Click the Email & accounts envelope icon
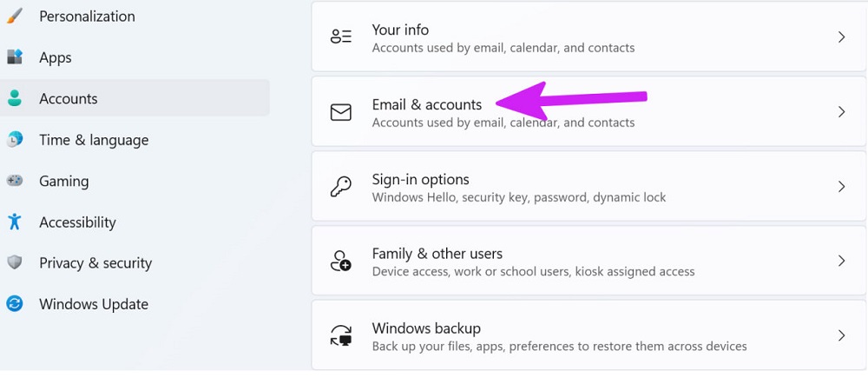Image resolution: width=868 pixels, height=378 pixels. [341, 112]
